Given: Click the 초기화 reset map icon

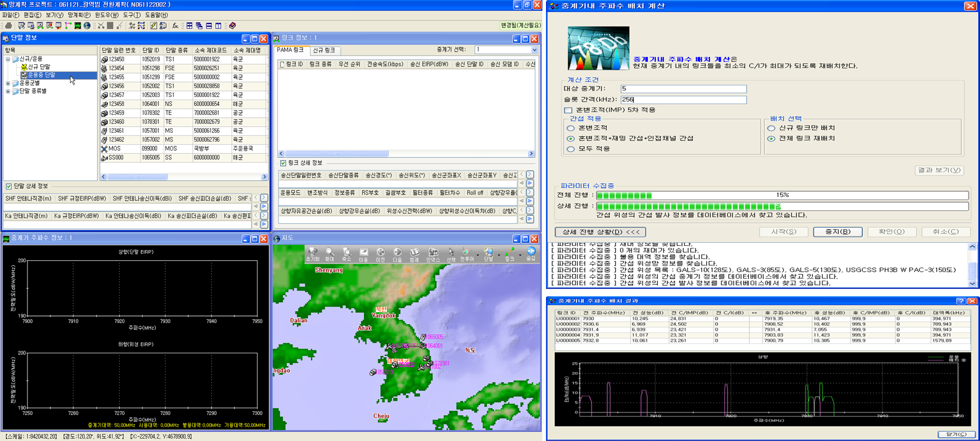Looking at the screenshot, I should point(313,254).
